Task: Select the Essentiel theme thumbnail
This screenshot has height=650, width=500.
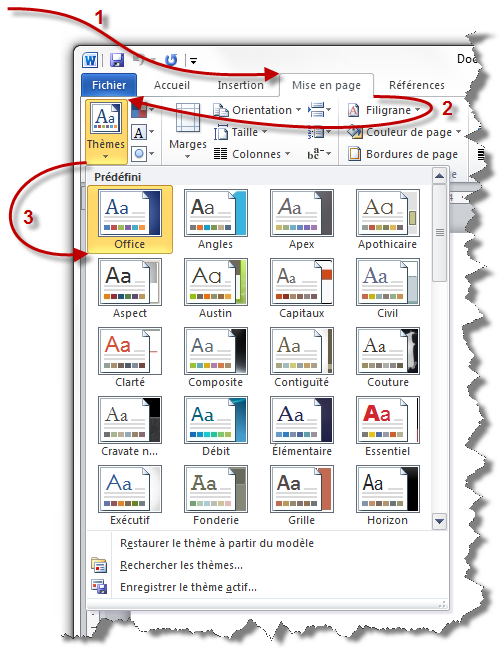Action: (388, 427)
